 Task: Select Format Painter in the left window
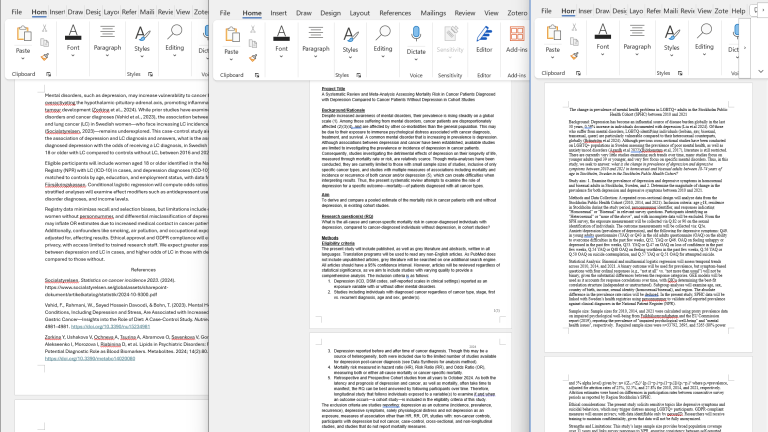45,57
